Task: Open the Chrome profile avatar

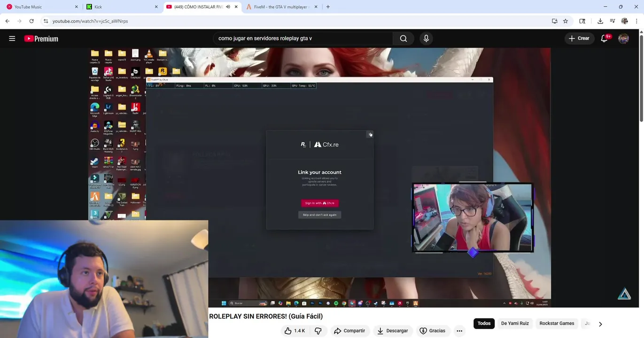Action: click(625, 21)
